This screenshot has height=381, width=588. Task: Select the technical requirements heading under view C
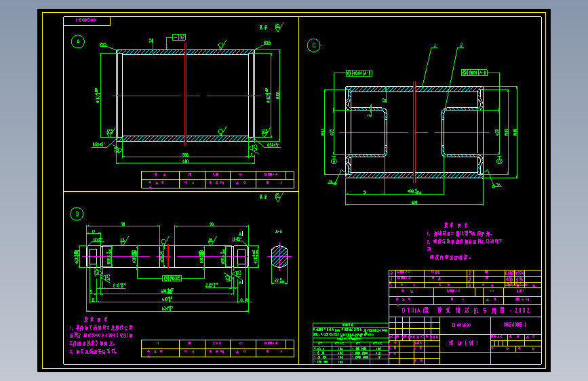(456, 225)
